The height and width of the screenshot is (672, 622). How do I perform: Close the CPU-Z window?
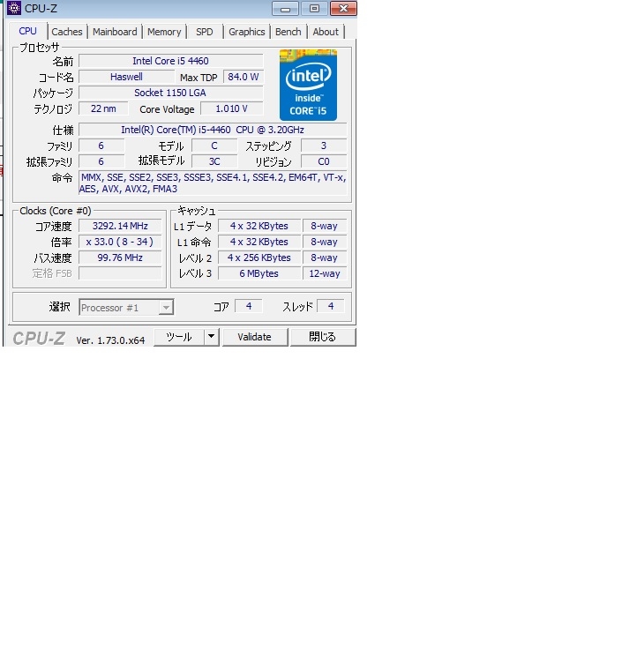coord(343,9)
